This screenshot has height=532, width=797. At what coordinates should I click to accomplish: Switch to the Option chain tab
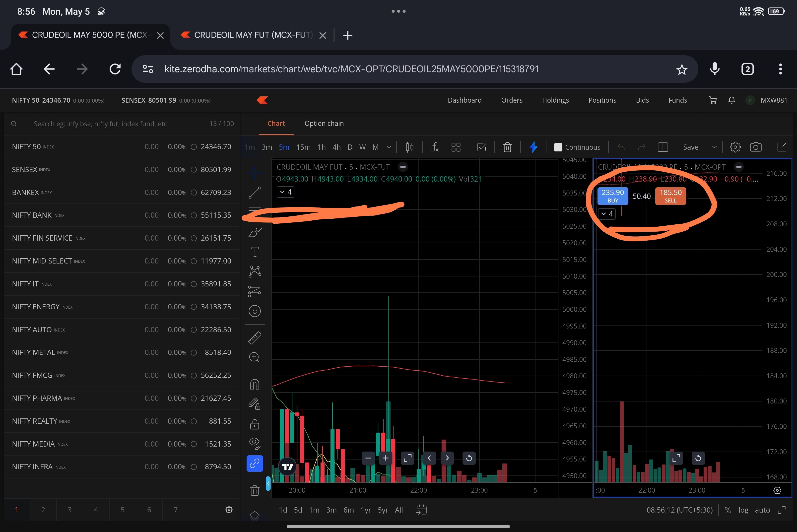point(324,124)
